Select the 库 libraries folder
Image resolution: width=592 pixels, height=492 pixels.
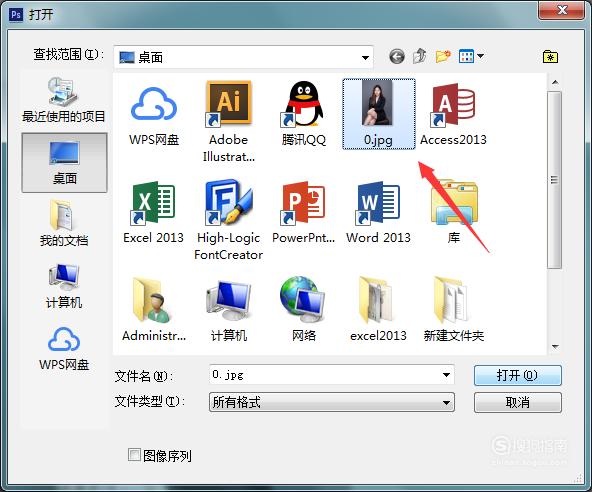pos(454,212)
